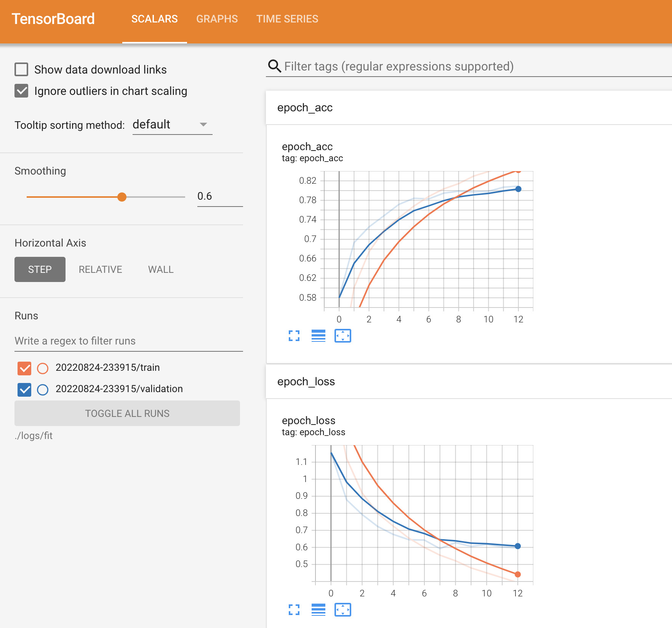
Task: Click the TensorBoard logo title
Action: pyautogui.click(x=53, y=19)
